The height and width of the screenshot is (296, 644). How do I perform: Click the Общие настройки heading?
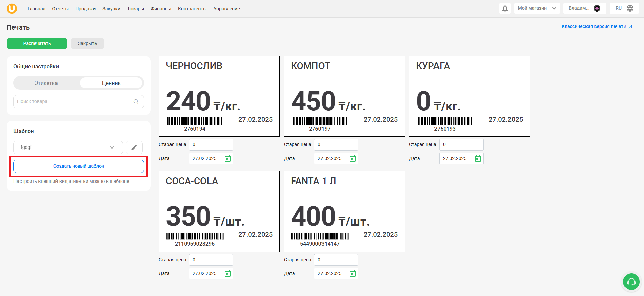point(36,67)
